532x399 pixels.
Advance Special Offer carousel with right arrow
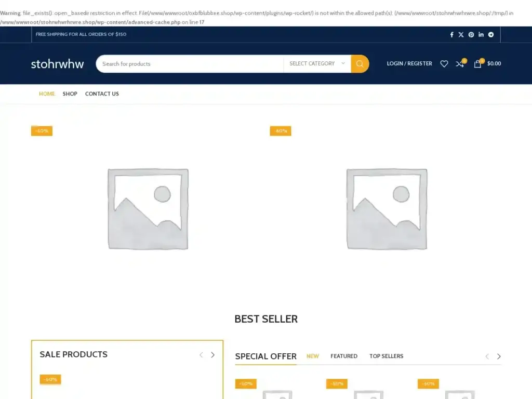pos(499,356)
